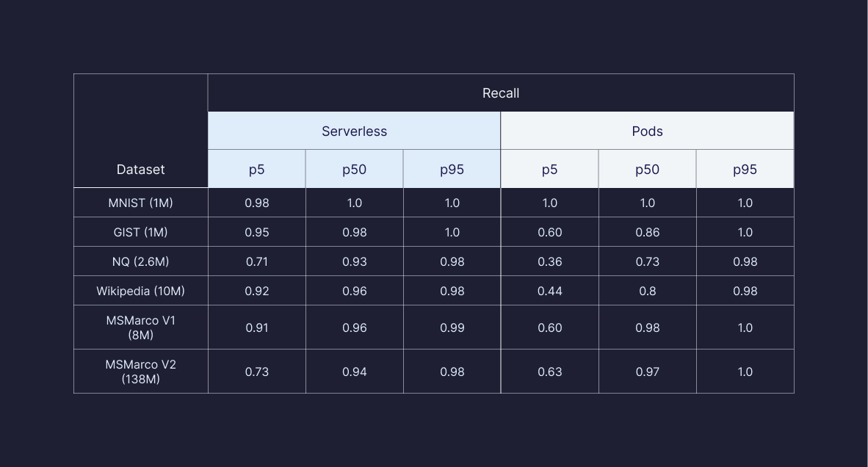This screenshot has height=467, width=868.
Task: Select the 0.91 cell for MSMarco V1
Action: click(x=256, y=327)
